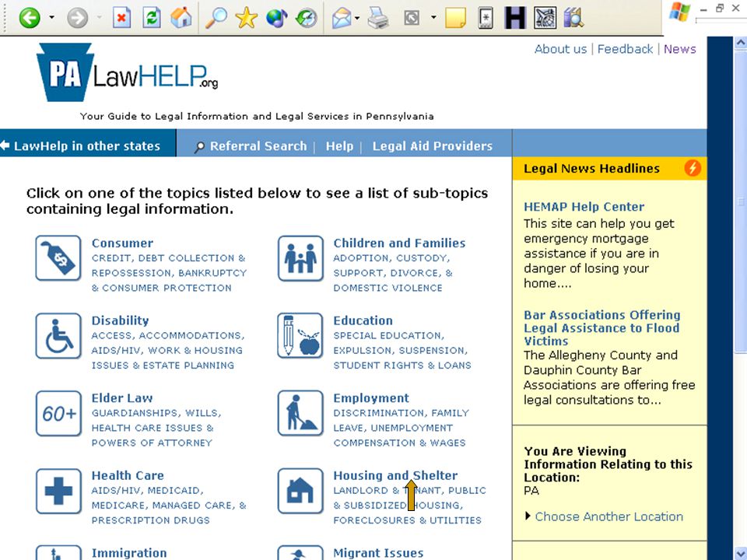The height and width of the screenshot is (560, 747).
Task: Click the orange lightning Legal News icon
Action: [x=693, y=168]
